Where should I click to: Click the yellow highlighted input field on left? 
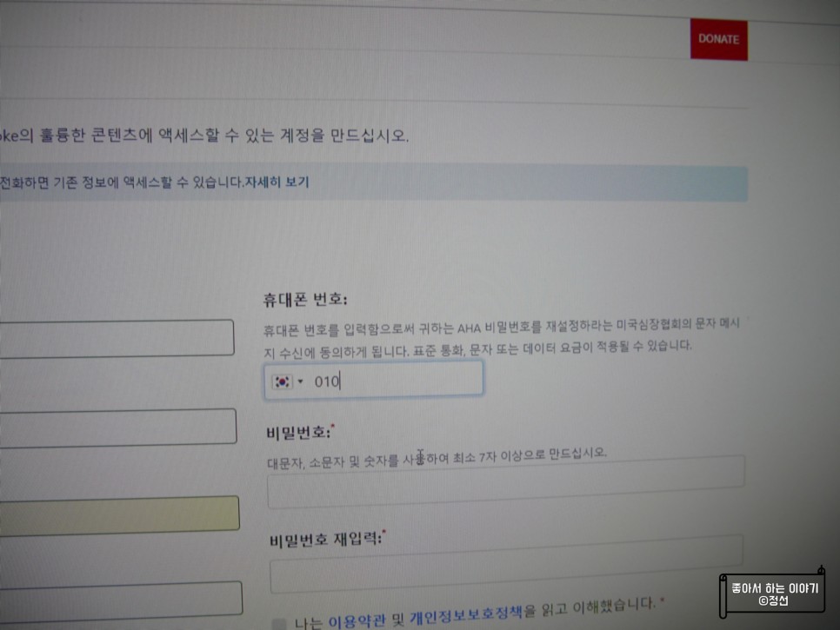pos(120,516)
